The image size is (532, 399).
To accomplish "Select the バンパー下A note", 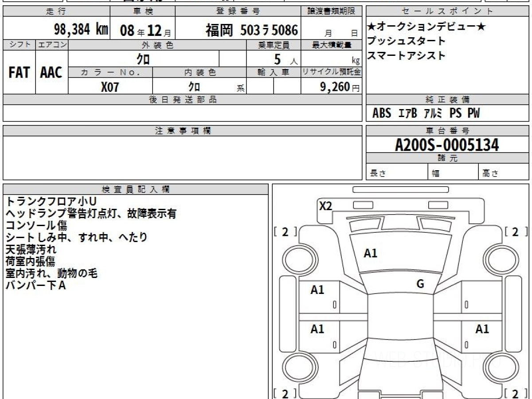I will click(35, 286).
